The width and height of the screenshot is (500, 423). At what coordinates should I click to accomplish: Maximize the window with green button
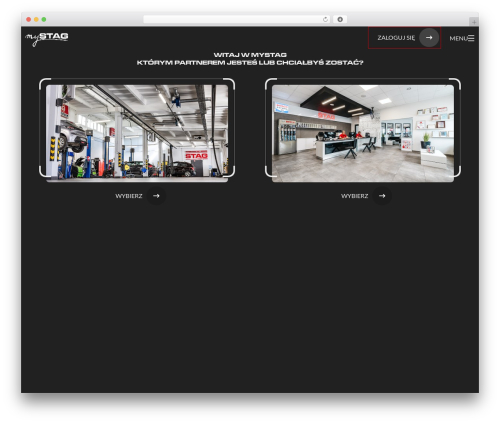click(44, 19)
